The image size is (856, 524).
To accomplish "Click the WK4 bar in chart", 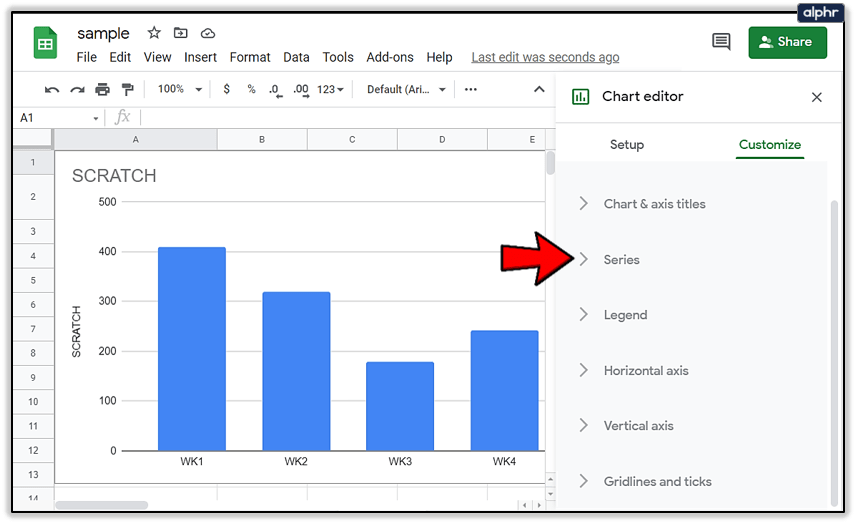I will (x=504, y=390).
